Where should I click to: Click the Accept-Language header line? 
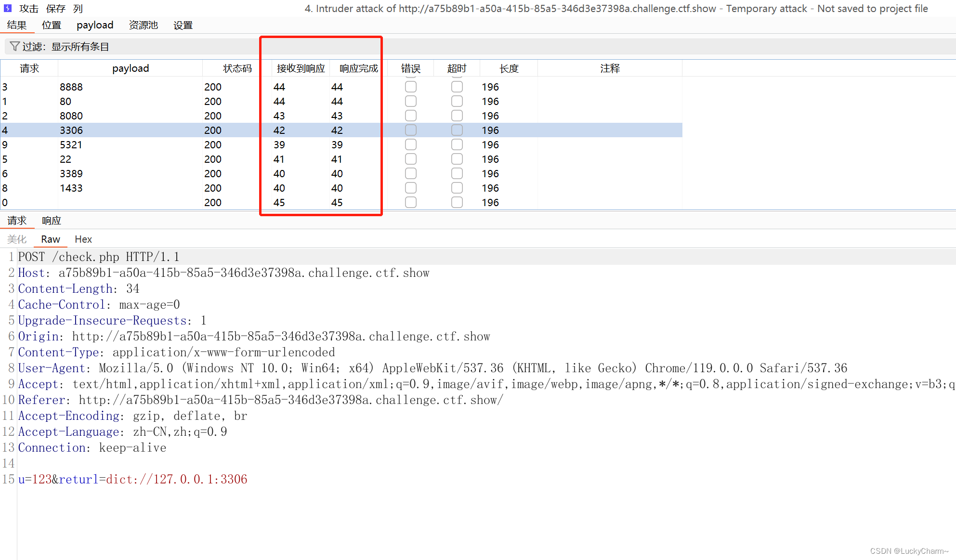point(123,431)
